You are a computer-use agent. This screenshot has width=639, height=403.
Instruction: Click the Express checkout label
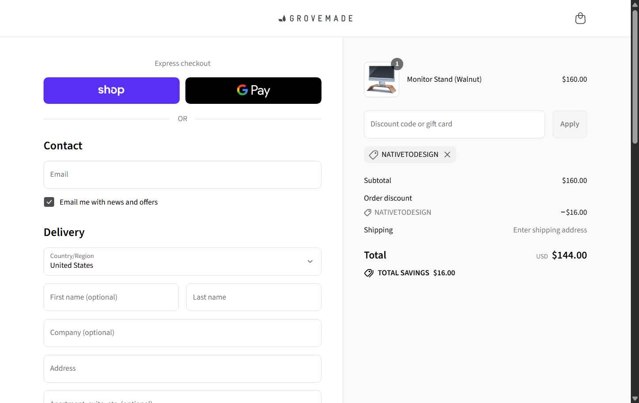click(x=182, y=63)
